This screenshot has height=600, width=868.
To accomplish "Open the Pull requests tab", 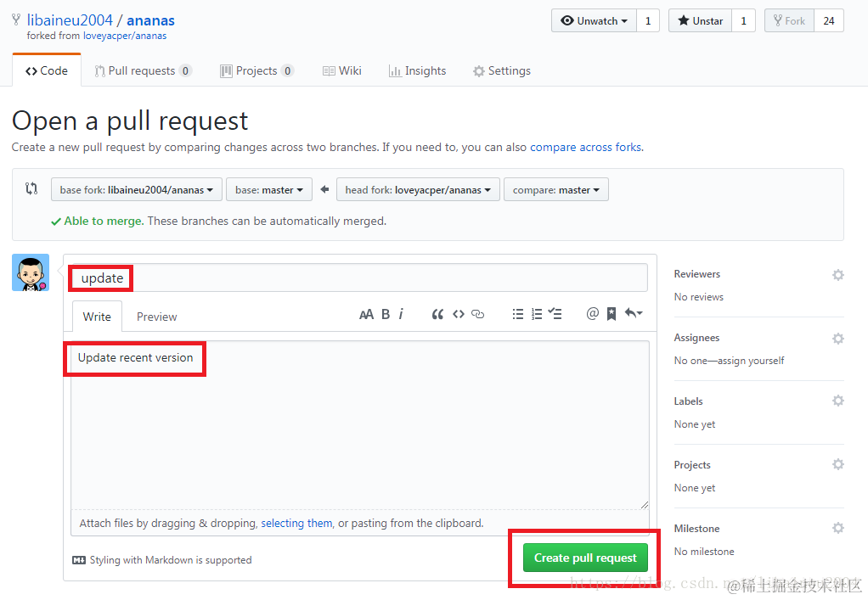I will pos(143,70).
